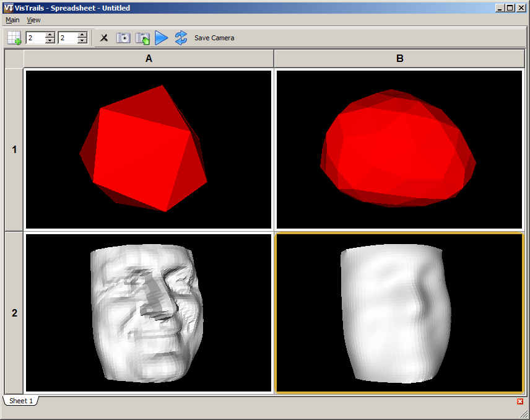Switch to the Sheet 1 tab

coord(21,401)
